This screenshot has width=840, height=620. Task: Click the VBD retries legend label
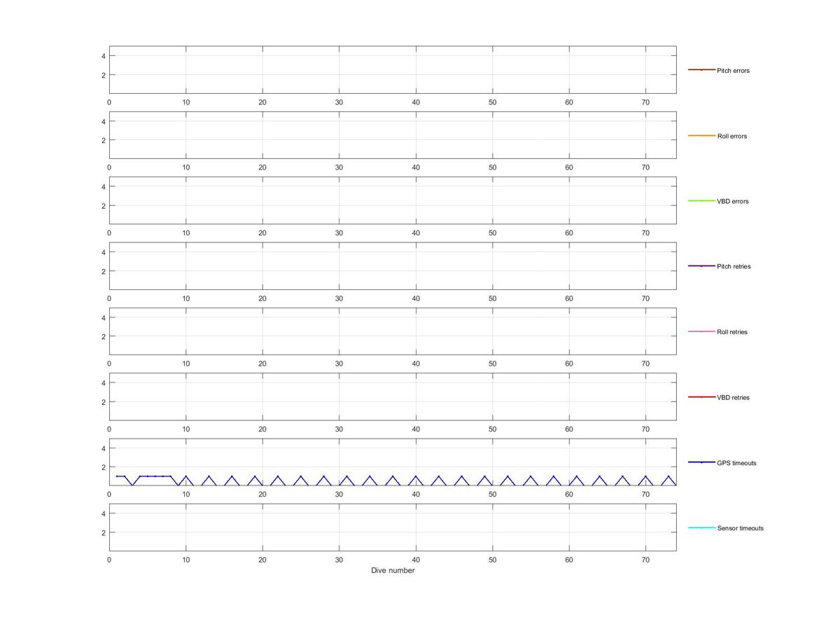733,398
